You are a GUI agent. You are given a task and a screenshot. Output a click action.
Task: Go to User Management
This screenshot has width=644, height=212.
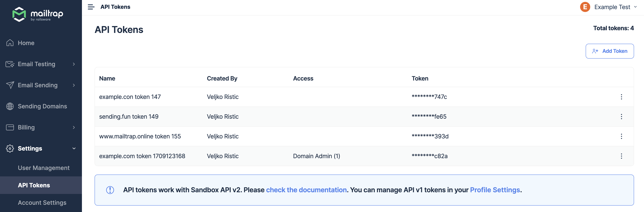coord(43,168)
